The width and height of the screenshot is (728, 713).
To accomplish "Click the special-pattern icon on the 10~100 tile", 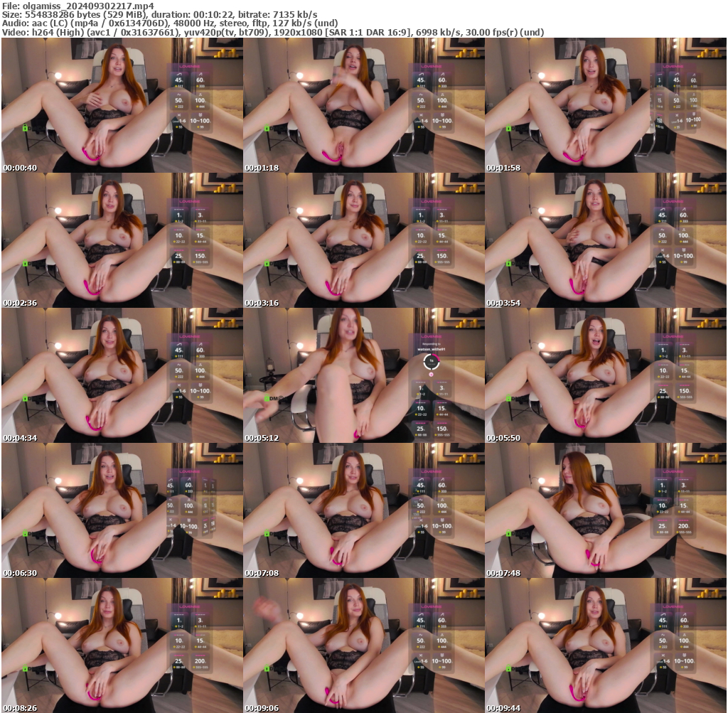I will coord(200,115).
